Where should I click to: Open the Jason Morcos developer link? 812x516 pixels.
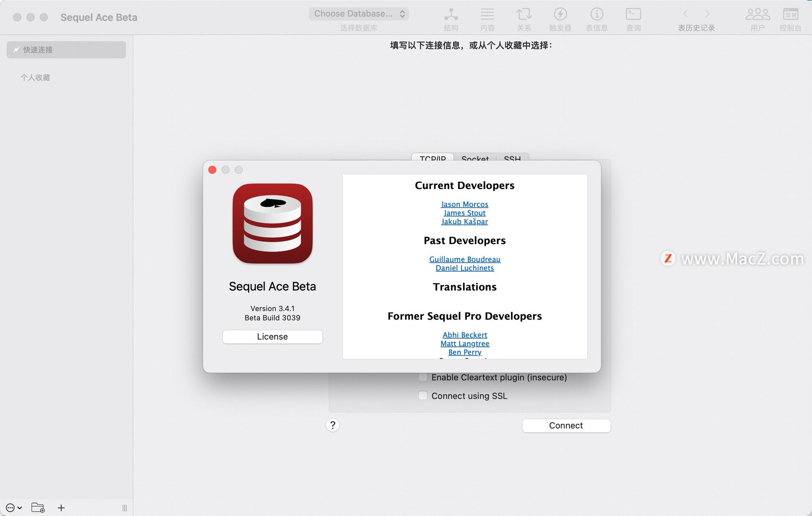464,204
